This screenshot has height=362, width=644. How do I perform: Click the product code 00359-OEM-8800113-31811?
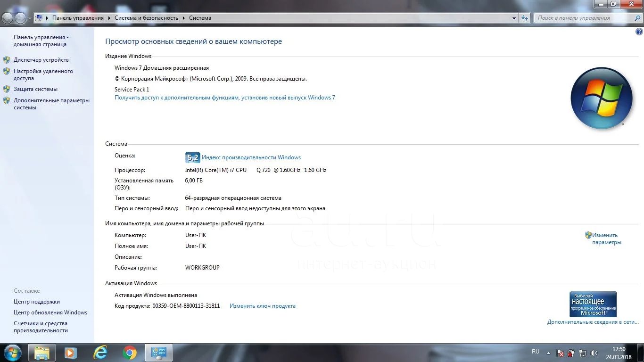pyautogui.click(x=186, y=306)
